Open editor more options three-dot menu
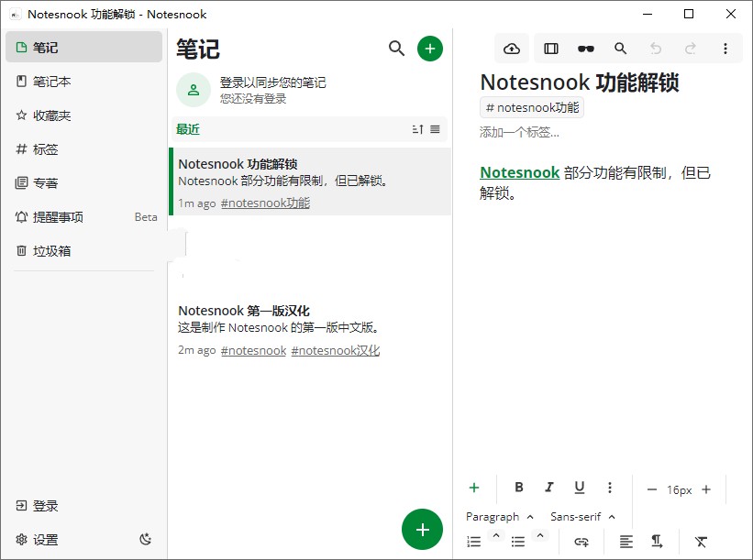 pos(725,49)
